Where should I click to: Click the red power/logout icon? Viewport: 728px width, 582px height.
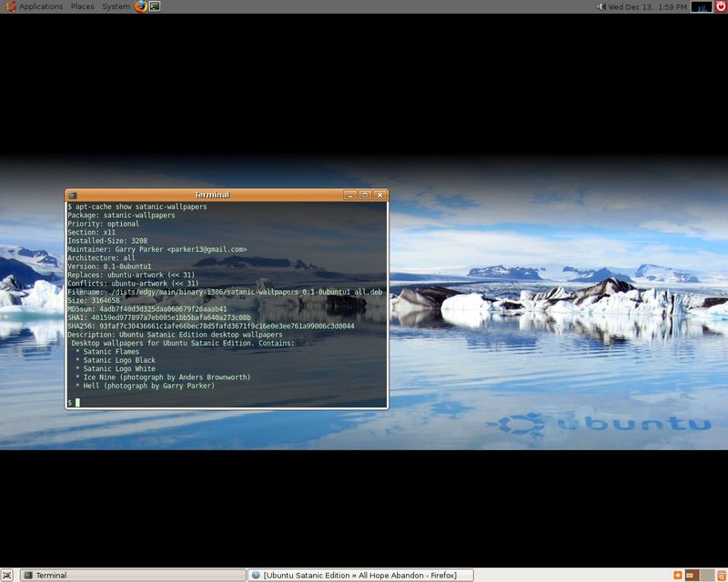point(721,6)
